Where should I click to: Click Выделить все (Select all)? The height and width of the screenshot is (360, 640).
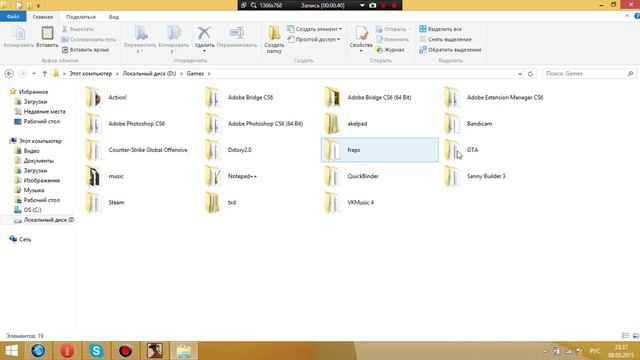pos(440,29)
